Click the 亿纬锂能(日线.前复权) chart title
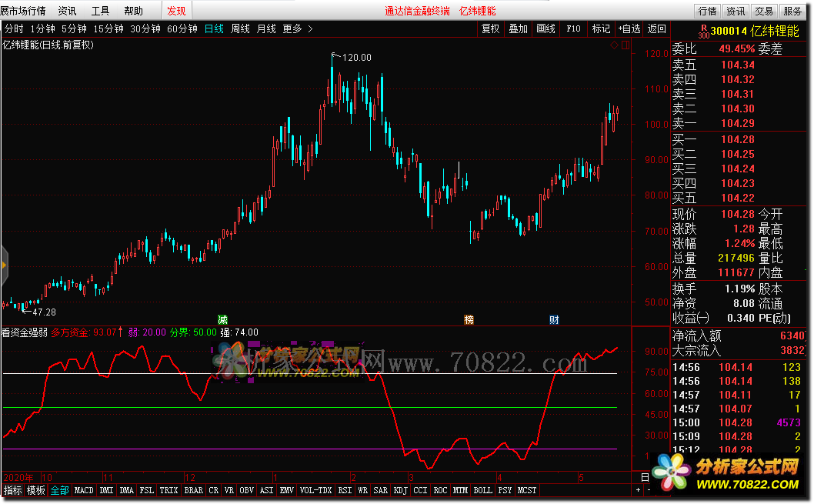The height and width of the screenshot is (504, 814). pos(48,45)
